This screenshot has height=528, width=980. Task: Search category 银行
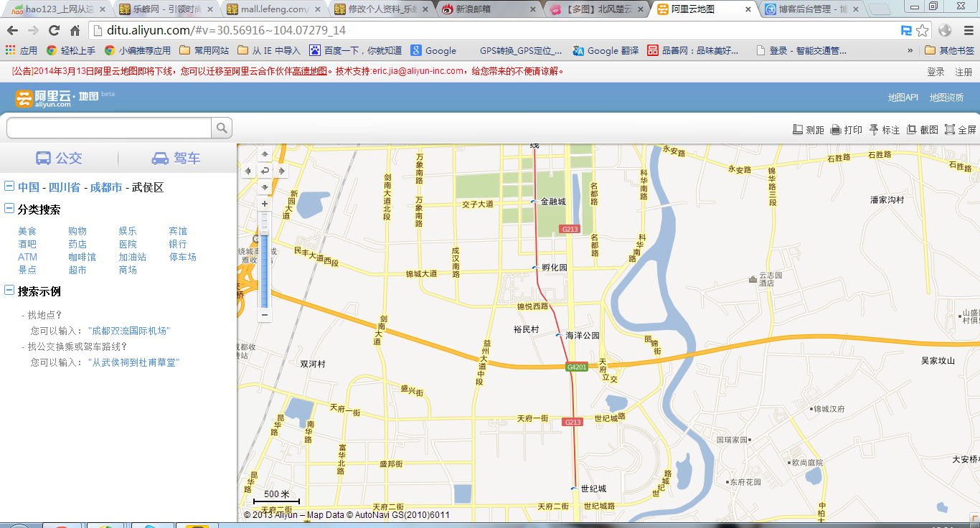[178, 244]
